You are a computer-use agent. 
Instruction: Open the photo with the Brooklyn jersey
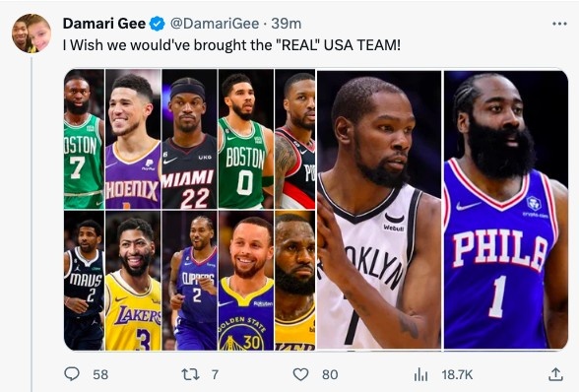coord(379,210)
